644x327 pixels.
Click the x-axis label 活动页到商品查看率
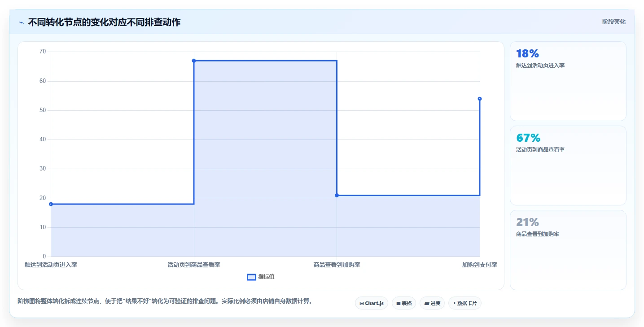tap(194, 265)
